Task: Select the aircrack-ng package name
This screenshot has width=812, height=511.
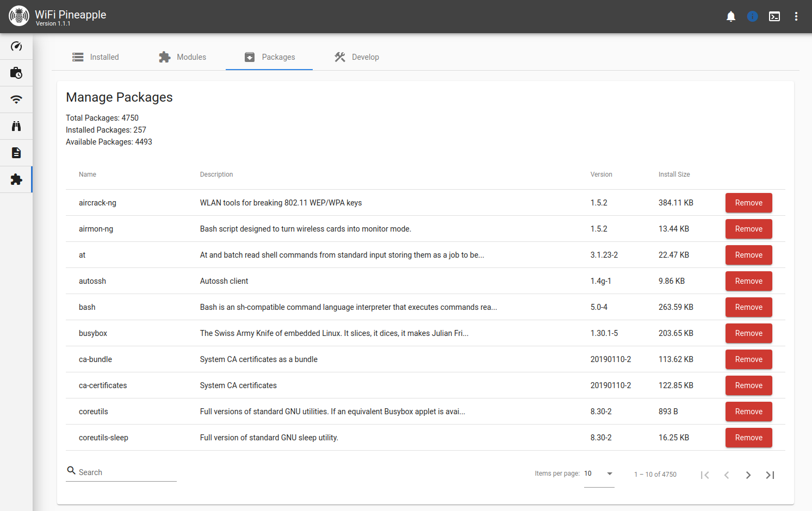Action: point(97,203)
